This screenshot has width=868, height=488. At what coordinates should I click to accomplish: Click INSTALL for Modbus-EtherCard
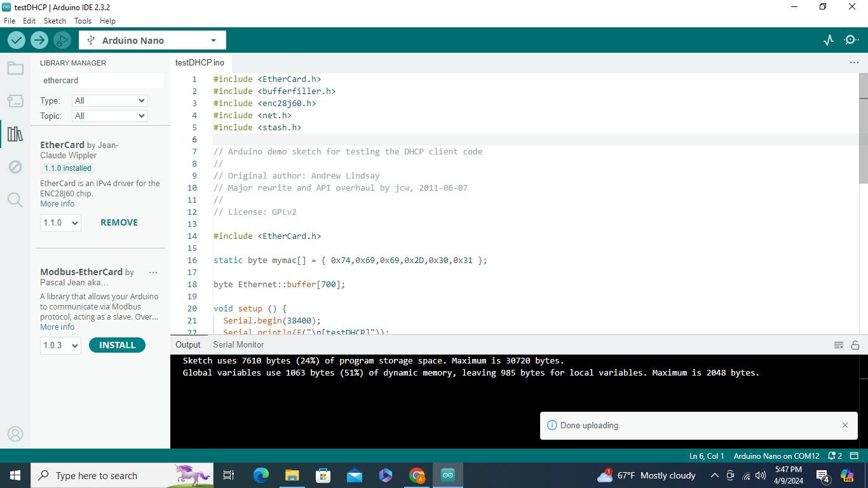pos(117,345)
